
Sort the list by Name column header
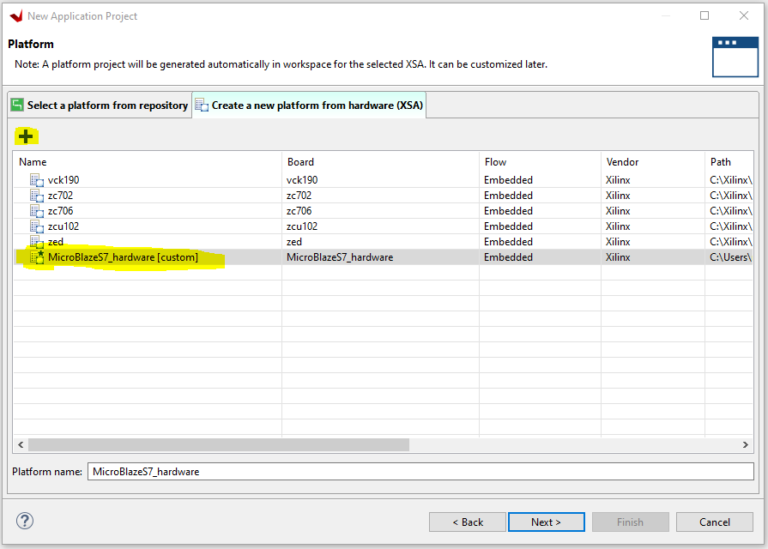coord(147,162)
